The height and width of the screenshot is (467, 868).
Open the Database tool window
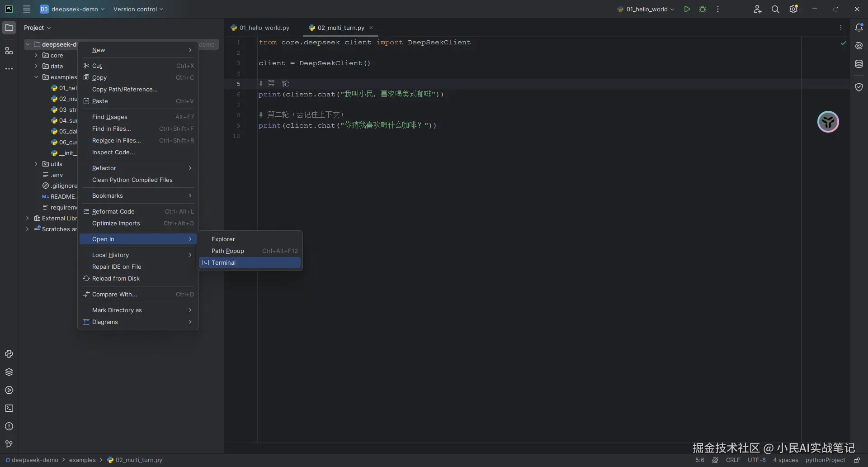[x=859, y=64]
